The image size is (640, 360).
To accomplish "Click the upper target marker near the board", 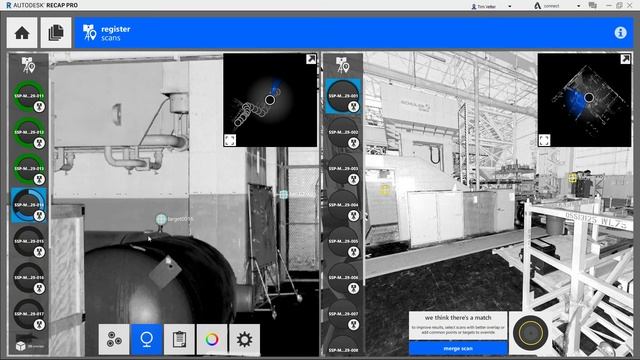I will click(x=283, y=194).
